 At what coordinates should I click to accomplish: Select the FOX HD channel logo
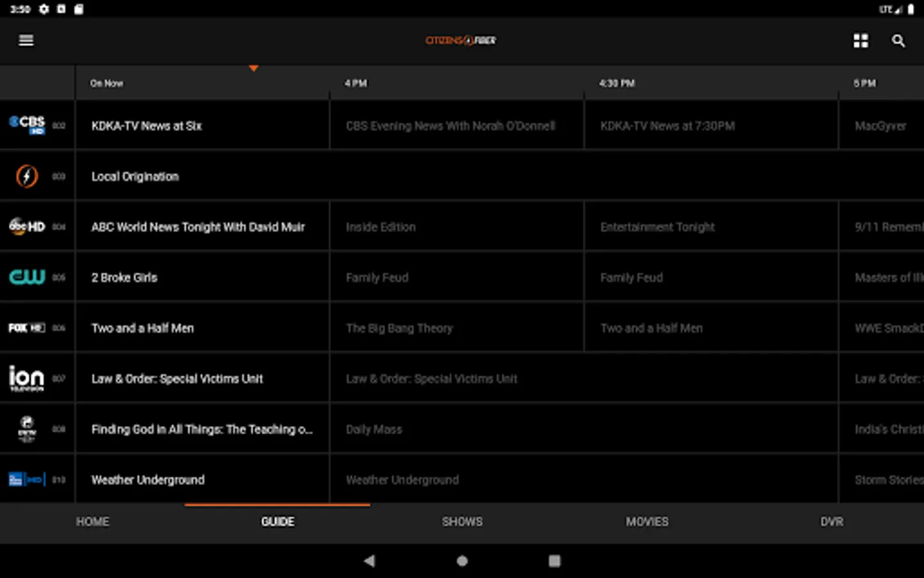point(27,328)
